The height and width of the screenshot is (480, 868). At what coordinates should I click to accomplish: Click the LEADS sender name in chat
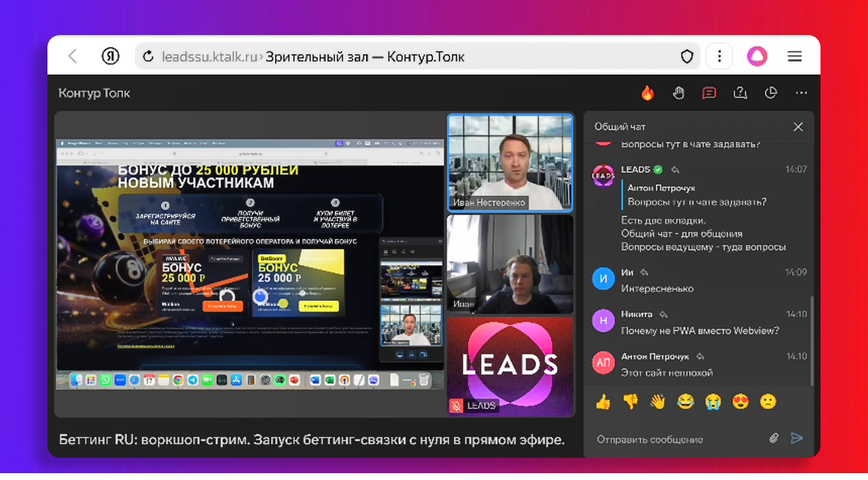point(636,169)
